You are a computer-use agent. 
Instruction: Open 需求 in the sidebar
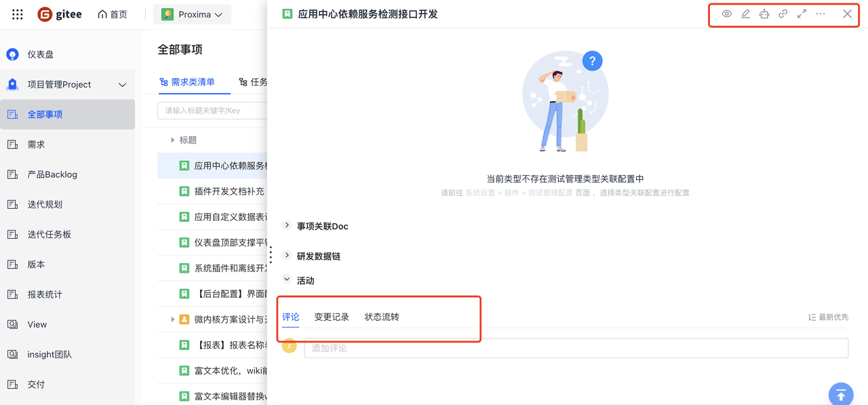click(x=67, y=144)
